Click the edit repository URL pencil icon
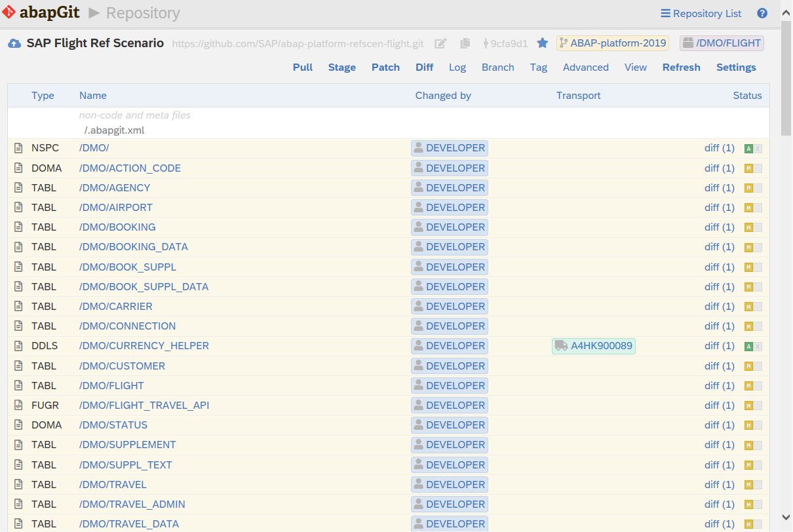This screenshot has height=532, width=793. coord(441,43)
